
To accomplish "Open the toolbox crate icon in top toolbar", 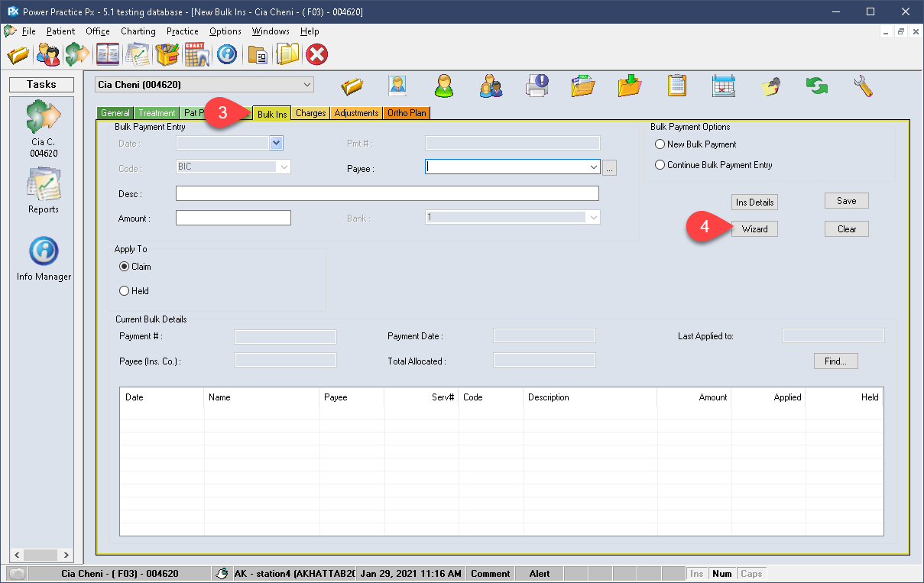I will tap(167, 54).
